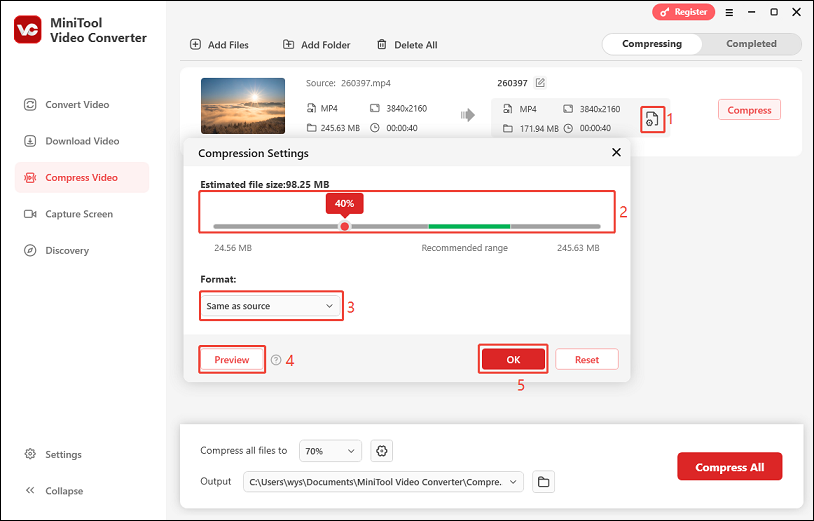This screenshot has width=814, height=521.
Task: Open the Output path dropdown
Action: point(383,482)
